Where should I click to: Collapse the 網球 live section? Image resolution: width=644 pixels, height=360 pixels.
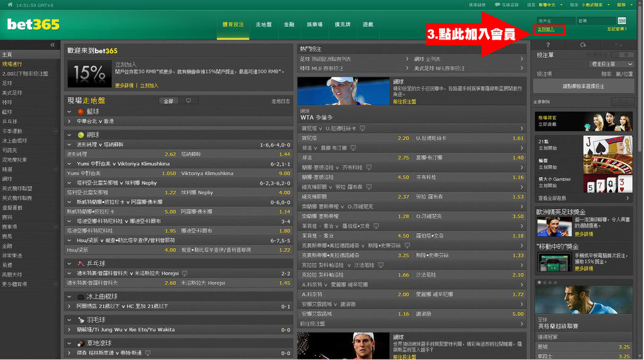[69, 135]
